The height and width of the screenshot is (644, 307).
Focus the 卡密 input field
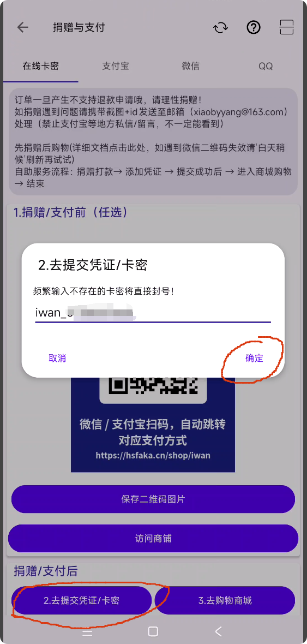153,313
